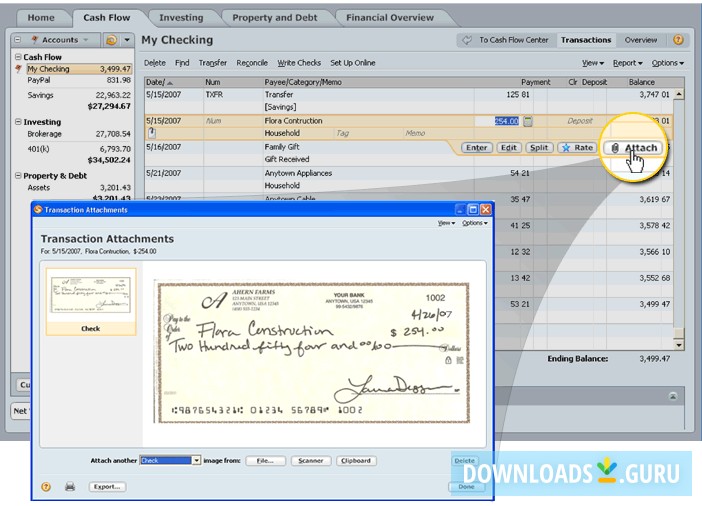702x506 pixels.
Task: Toggle the minus box left of Accounts header
Action: (x=18, y=40)
